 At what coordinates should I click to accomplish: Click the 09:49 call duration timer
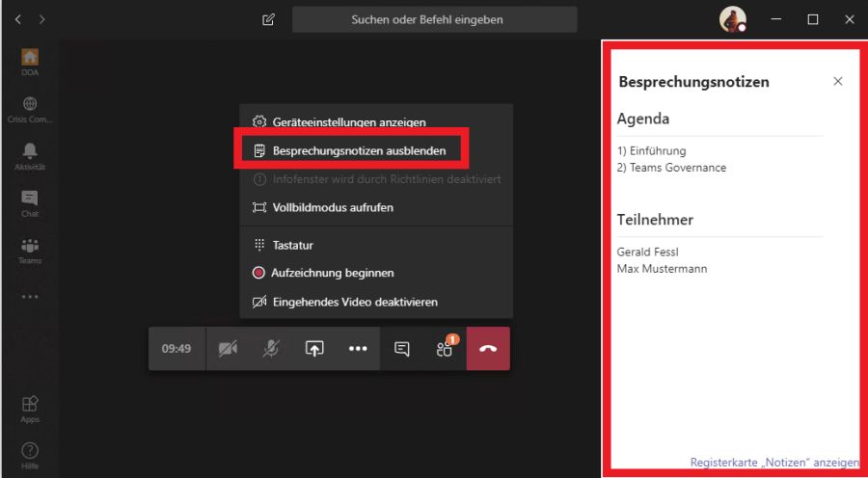176,349
